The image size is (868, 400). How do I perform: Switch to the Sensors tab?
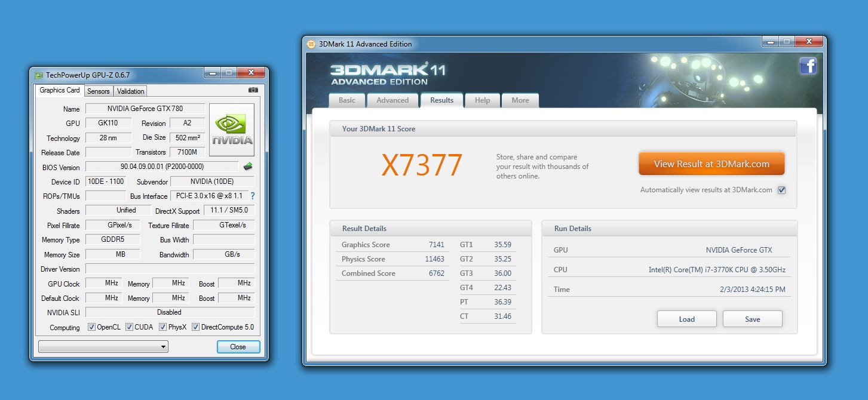click(x=98, y=91)
